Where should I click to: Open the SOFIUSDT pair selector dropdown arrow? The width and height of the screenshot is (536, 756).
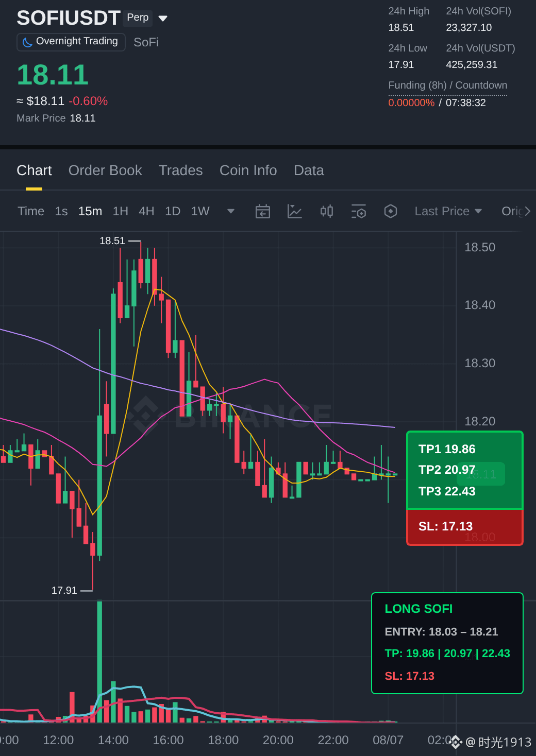click(163, 19)
